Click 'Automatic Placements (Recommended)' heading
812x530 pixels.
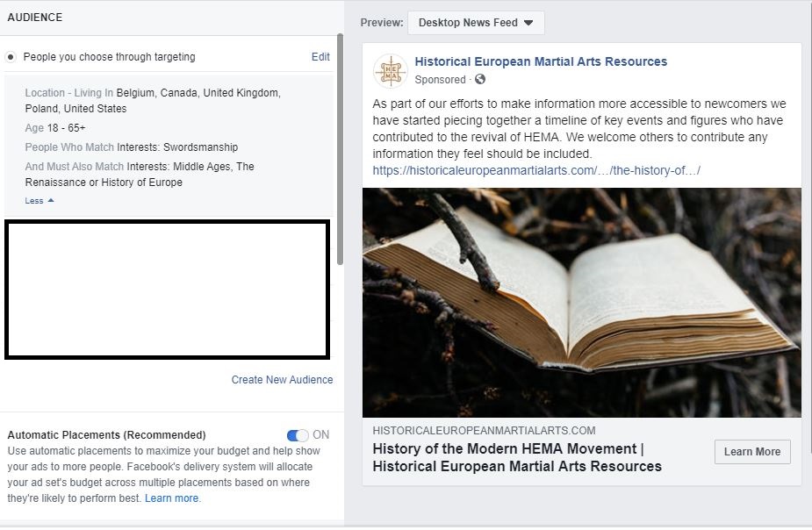[x=107, y=435]
